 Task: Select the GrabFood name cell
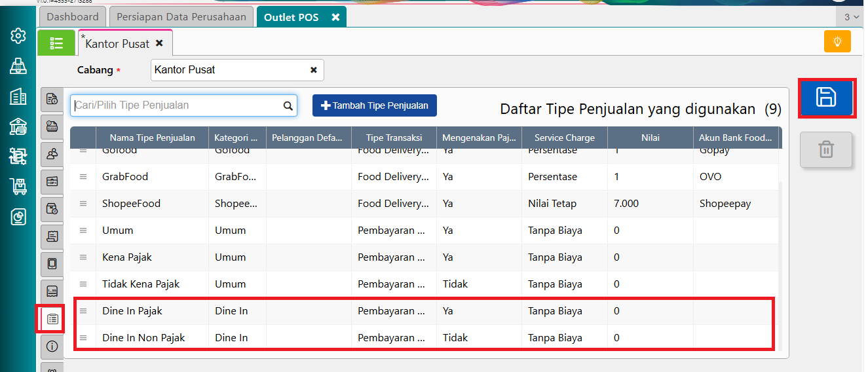click(153, 177)
